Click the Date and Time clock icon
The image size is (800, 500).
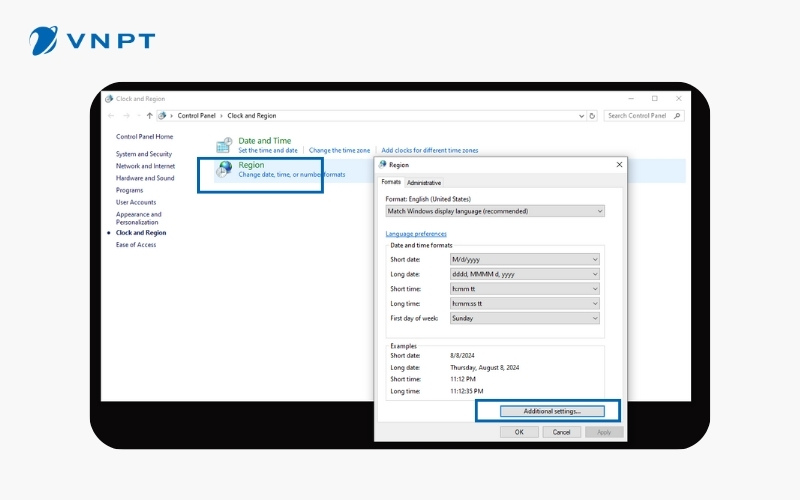pyautogui.click(x=224, y=146)
